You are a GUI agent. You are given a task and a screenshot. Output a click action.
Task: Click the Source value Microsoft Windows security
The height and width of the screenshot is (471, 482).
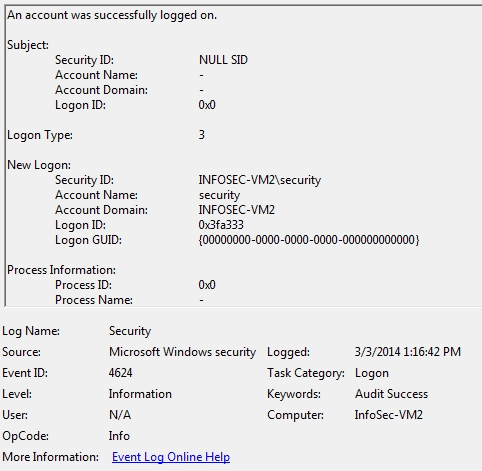(x=182, y=352)
